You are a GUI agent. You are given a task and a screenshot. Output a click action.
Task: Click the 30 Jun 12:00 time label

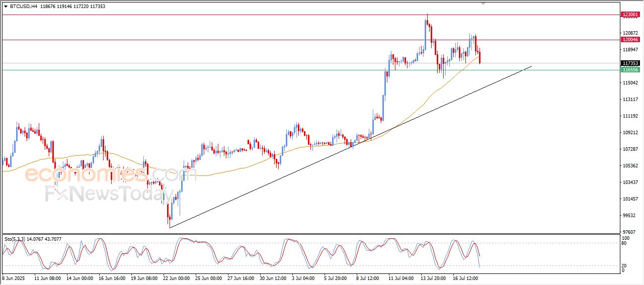tap(273, 277)
